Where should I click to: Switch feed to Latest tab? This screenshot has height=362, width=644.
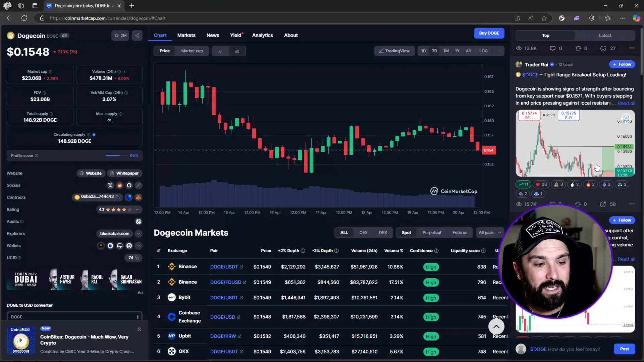[605, 36]
